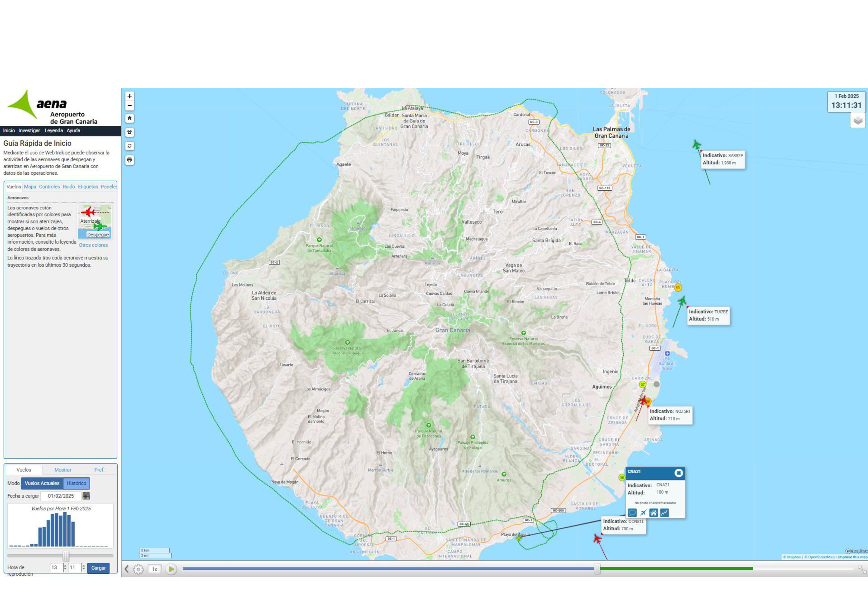Open the Leyenda menu item
The image size is (868, 614).
point(54,130)
